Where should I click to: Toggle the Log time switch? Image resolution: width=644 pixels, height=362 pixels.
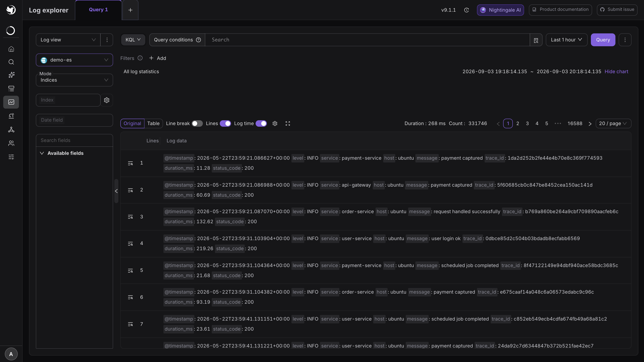click(x=261, y=123)
